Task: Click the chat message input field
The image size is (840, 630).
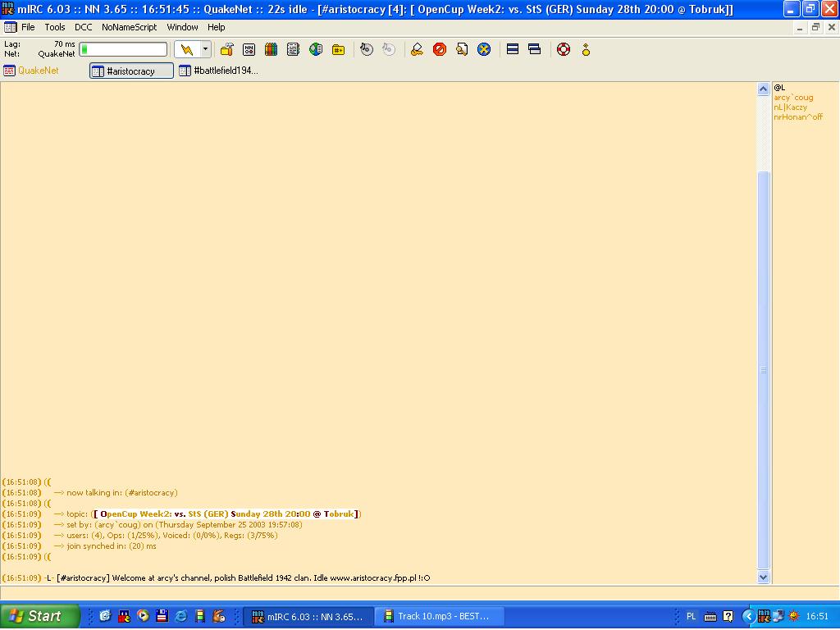Action: point(377,592)
